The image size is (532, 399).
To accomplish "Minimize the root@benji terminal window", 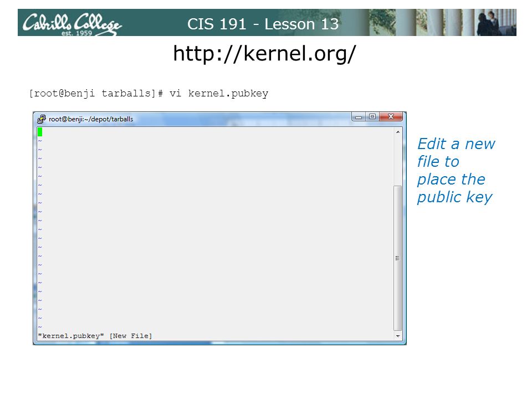I will pyautogui.click(x=359, y=117).
